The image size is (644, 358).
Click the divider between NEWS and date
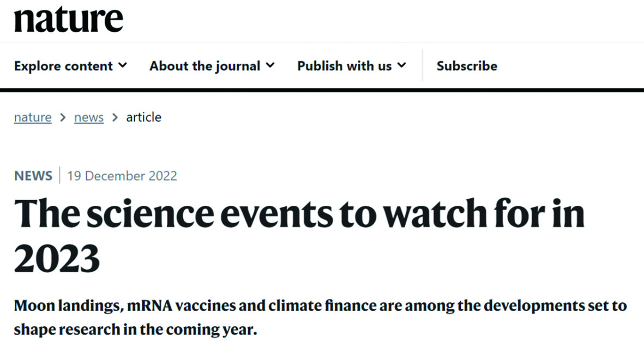60,176
